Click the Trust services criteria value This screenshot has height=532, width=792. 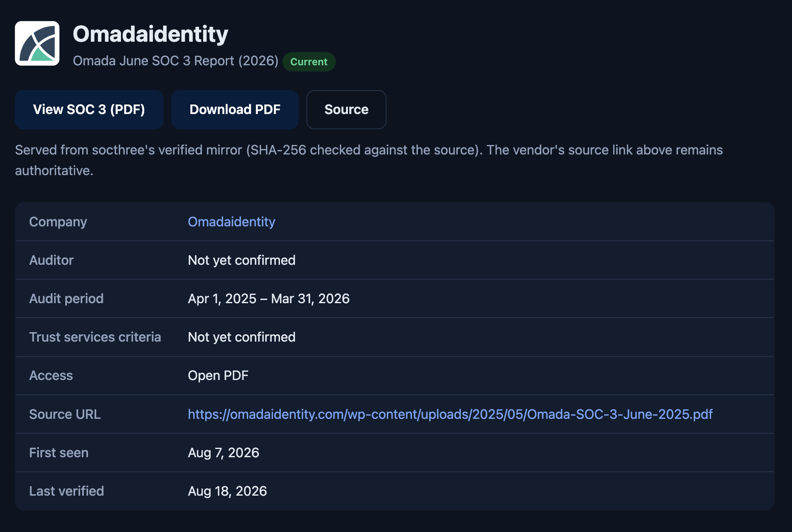tap(242, 337)
